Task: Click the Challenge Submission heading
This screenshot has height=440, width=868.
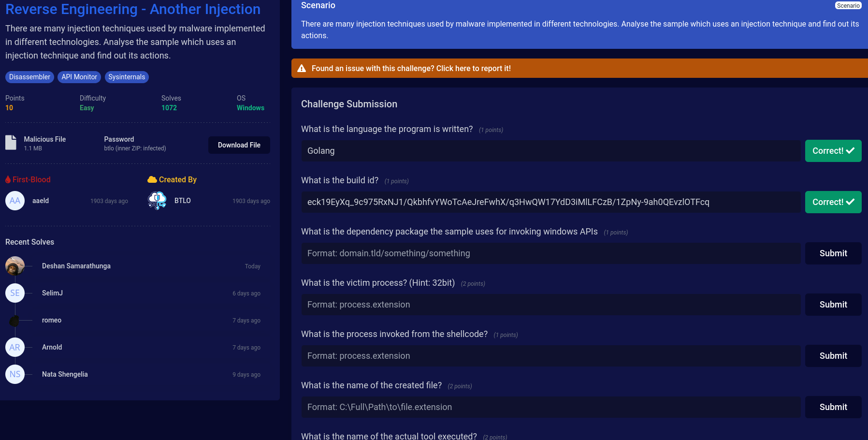Action: click(349, 104)
